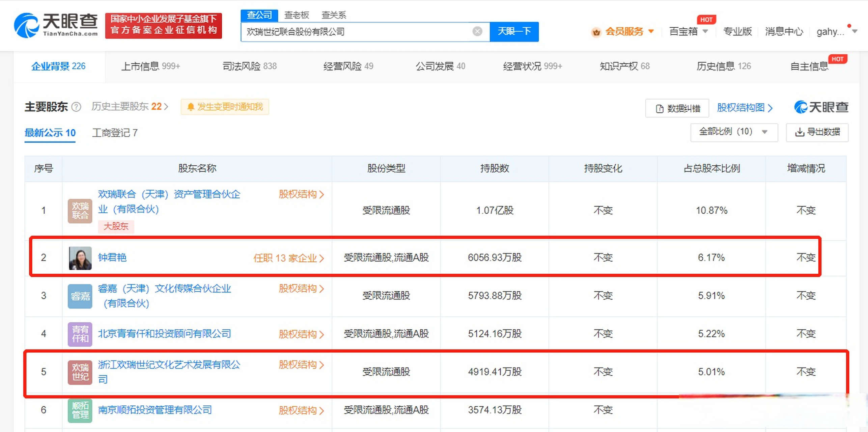Switch to the 查老板 search tab

tap(297, 15)
